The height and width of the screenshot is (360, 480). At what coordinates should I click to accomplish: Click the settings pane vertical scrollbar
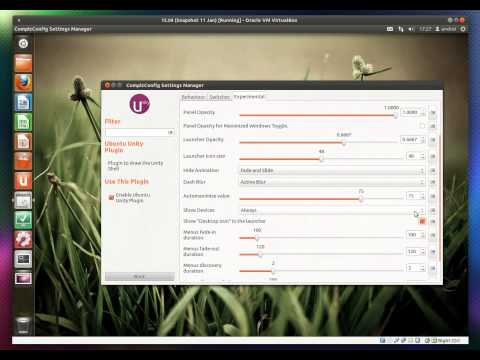point(440,198)
